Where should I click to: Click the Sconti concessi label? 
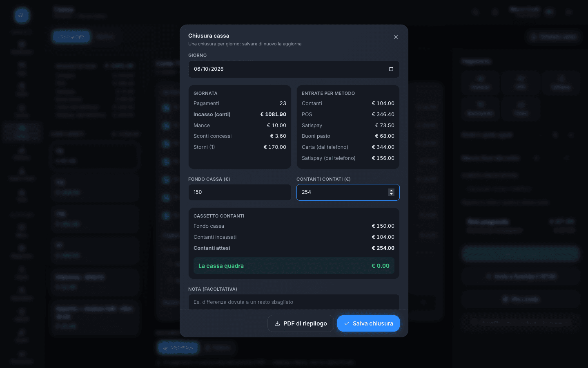point(212,136)
